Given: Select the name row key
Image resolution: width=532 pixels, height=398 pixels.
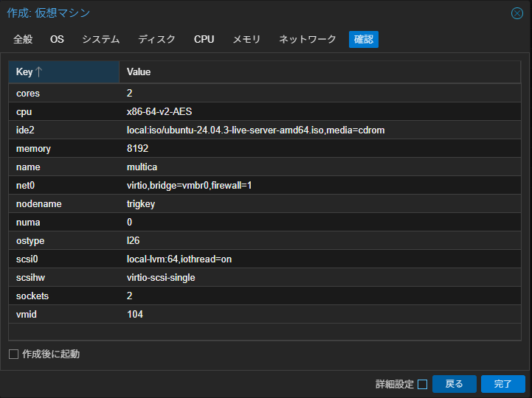Looking at the screenshot, I should (28, 167).
